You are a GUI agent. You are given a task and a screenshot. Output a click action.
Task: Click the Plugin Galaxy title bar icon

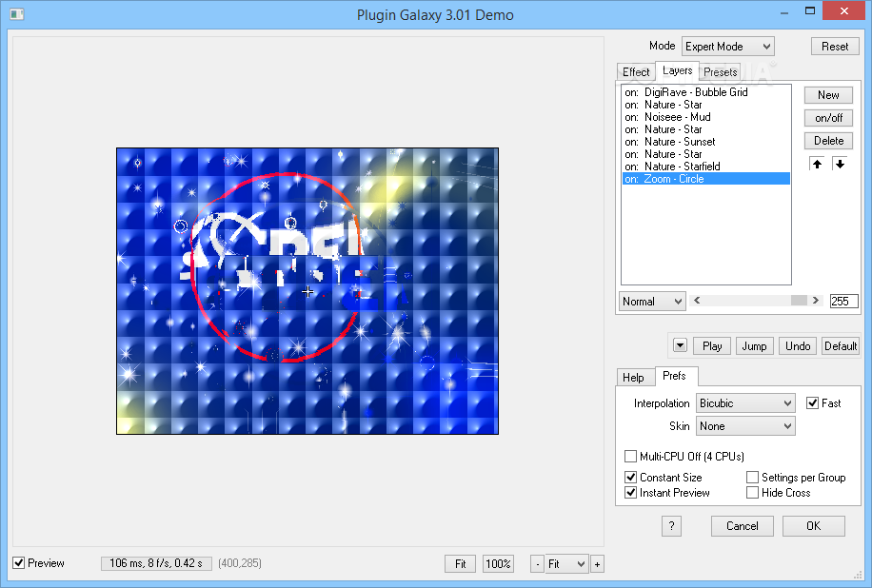tap(17, 14)
